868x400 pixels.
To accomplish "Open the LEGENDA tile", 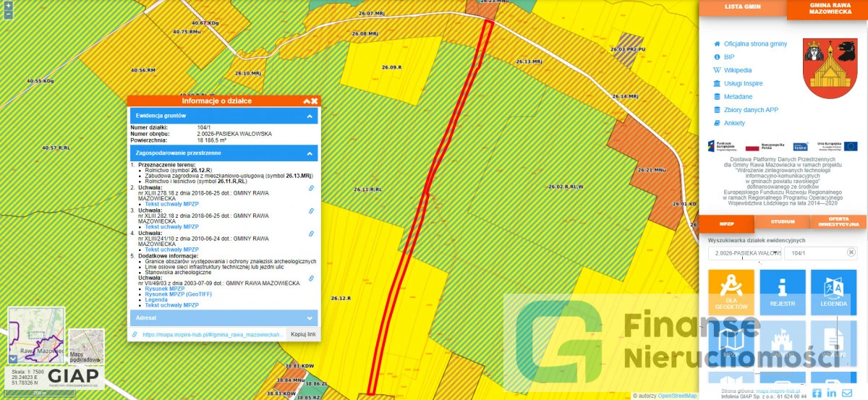I will 833,293.
